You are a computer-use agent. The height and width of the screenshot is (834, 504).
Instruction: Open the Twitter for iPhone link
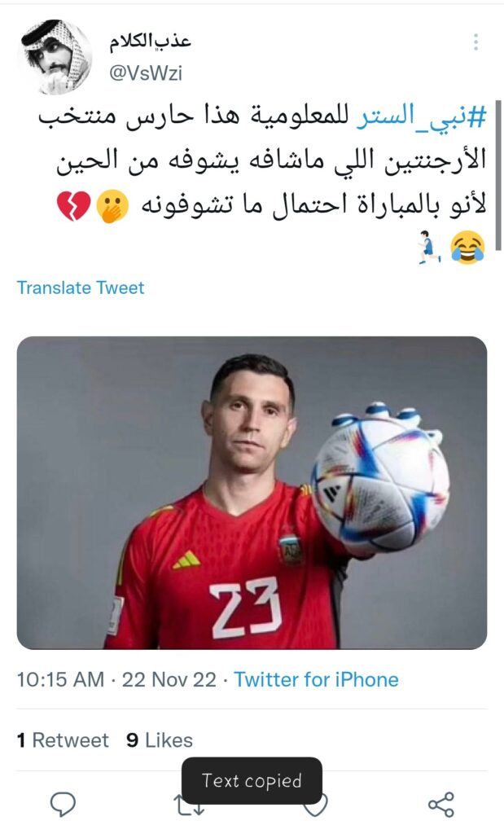[x=317, y=679]
